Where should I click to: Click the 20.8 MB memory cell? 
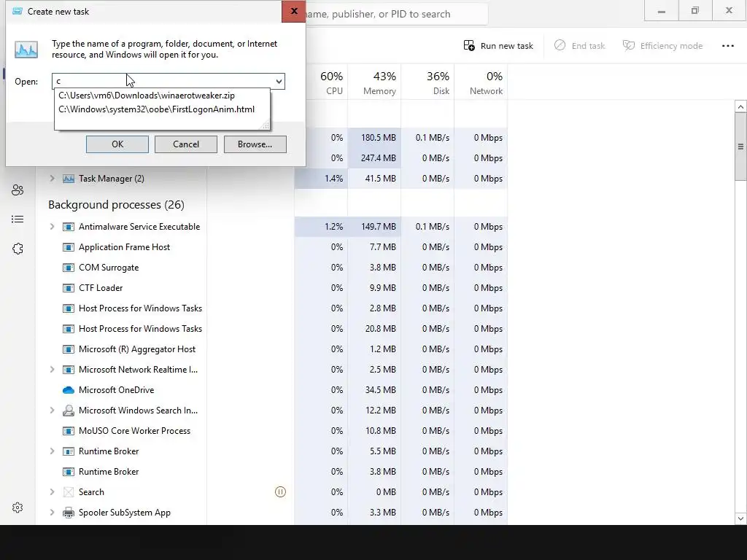(x=374, y=329)
